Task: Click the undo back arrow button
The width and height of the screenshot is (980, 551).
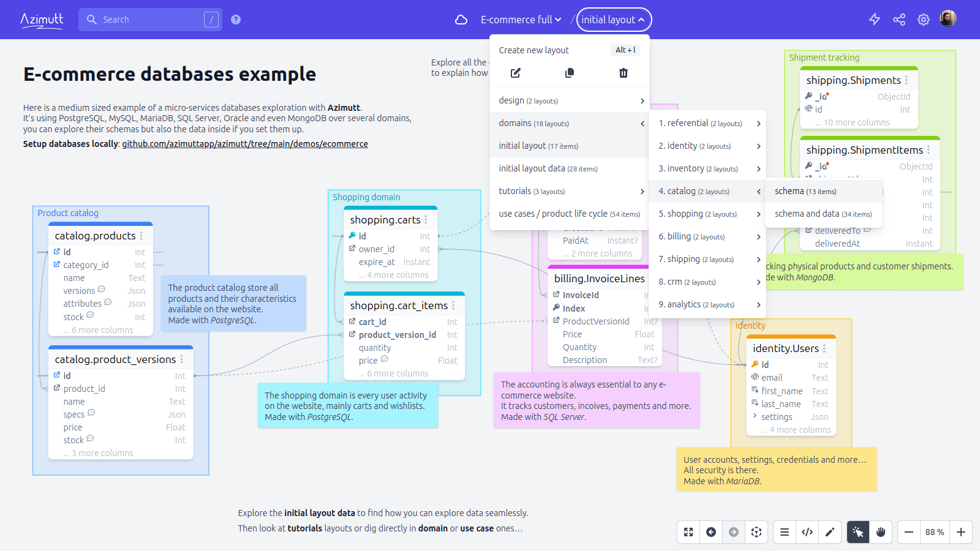Action: click(x=711, y=532)
